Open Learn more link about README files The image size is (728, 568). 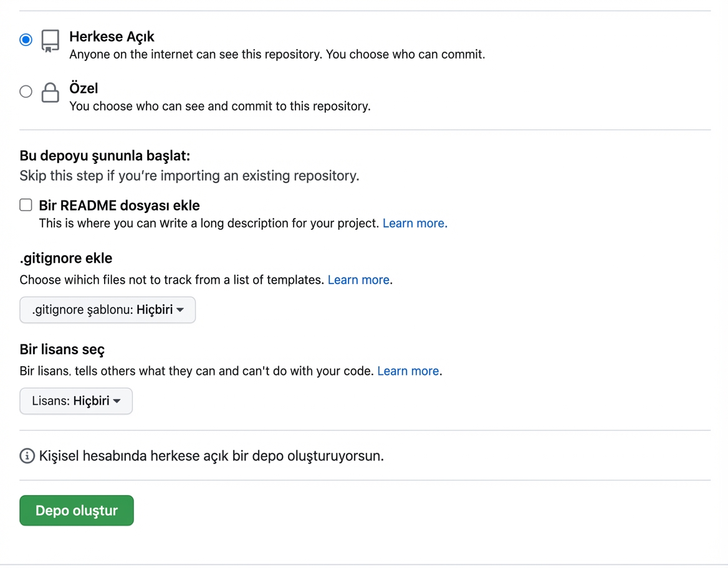point(413,223)
